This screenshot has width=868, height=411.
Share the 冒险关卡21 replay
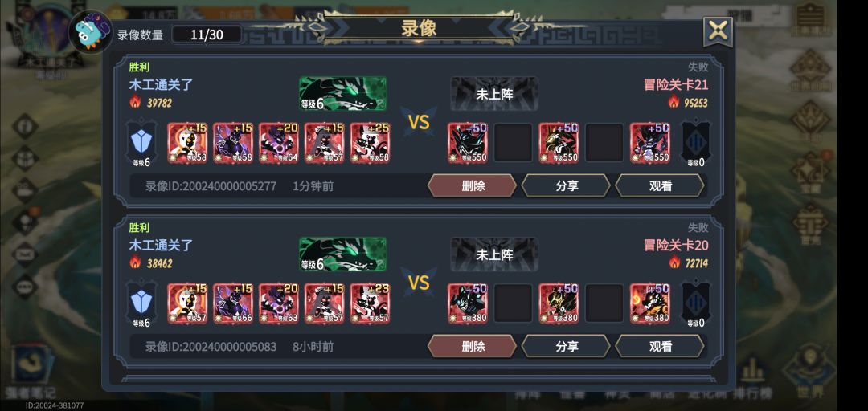pos(566,186)
